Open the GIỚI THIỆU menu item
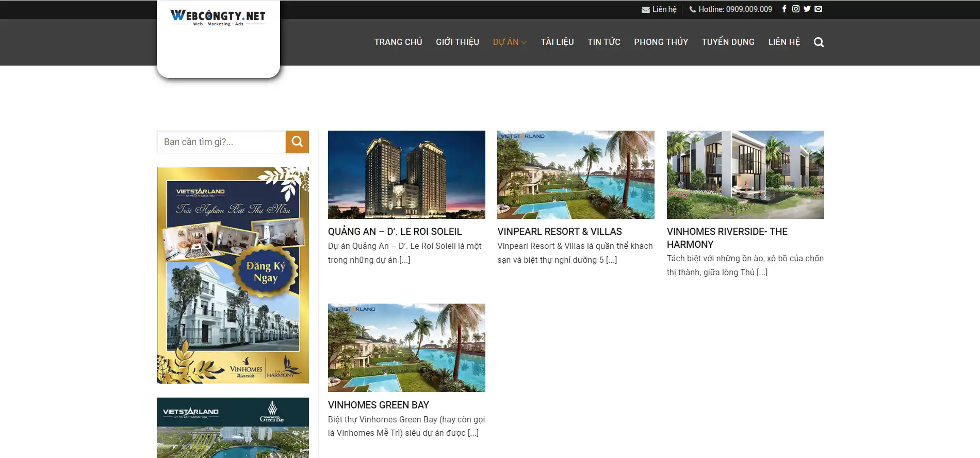 (x=457, y=42)
